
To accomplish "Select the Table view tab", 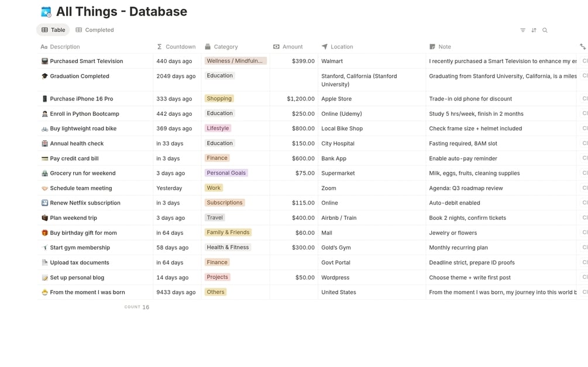I will pos(53,30).
